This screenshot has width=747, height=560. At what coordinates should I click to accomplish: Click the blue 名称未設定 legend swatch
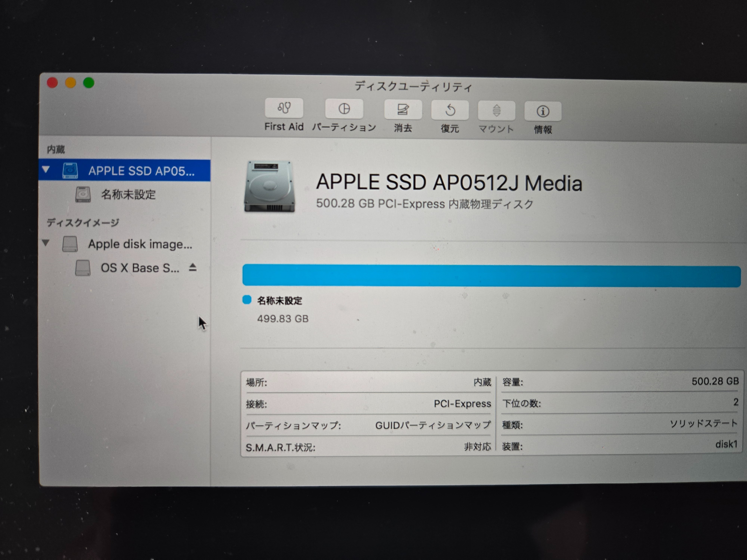click(247, 300)
